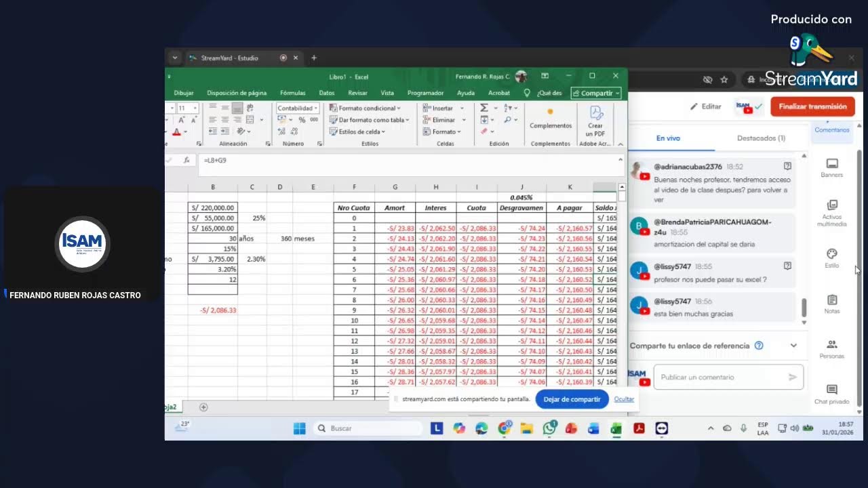Open the Datos ribbon tab
The width and height of the screenshot is (868, 488).
[327, 93]
